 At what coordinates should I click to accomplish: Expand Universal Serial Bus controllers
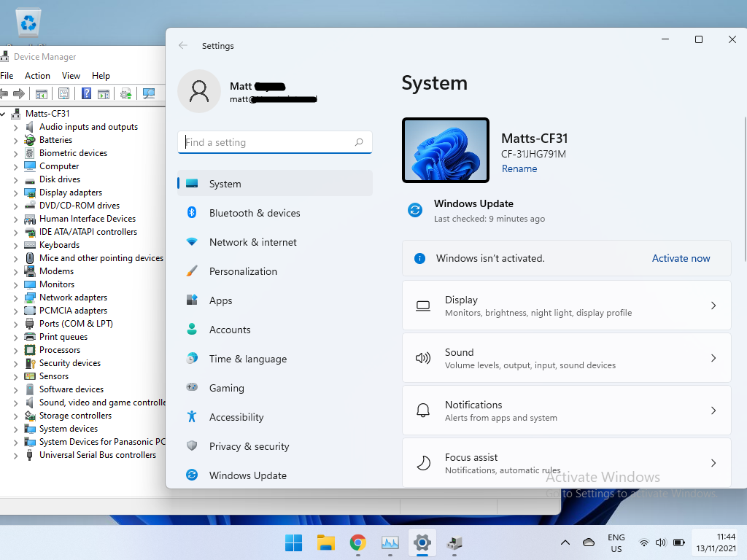click(16, 455)
